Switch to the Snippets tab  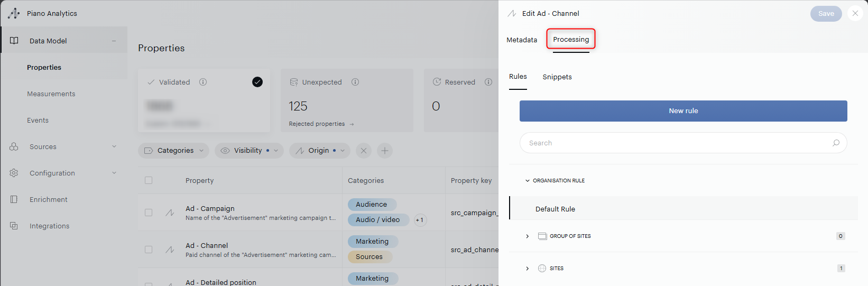(x=557, y=77)
